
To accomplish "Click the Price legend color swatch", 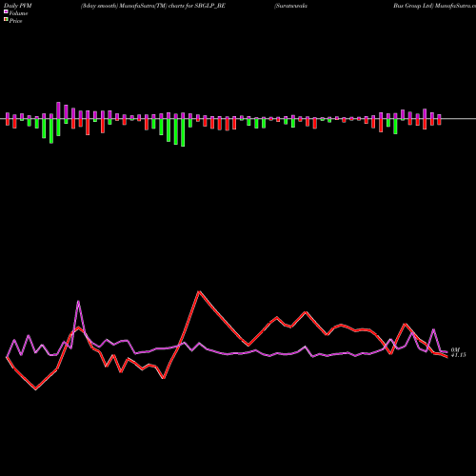I will [6, 20].
